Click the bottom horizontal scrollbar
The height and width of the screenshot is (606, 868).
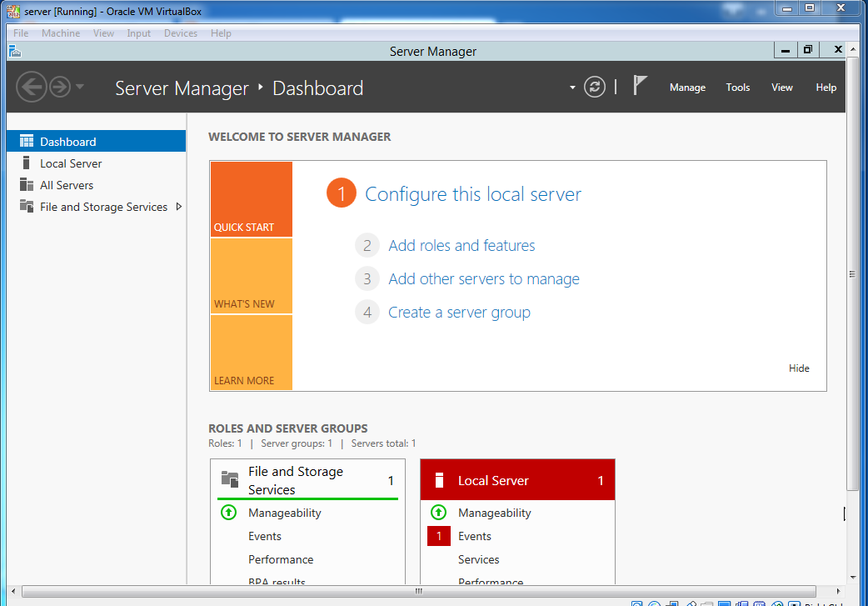coord(417,592)
